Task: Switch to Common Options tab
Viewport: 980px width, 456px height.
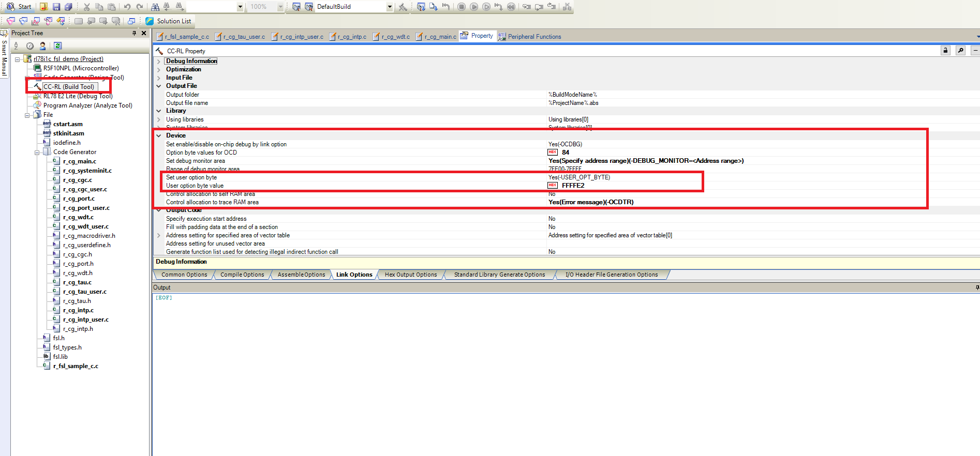Action: pos(184,275)
